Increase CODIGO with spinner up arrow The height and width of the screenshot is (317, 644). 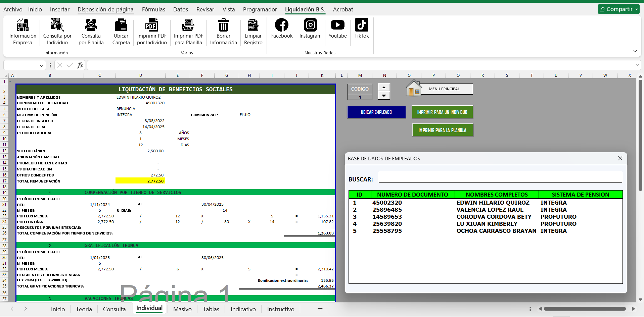(384, 87)
